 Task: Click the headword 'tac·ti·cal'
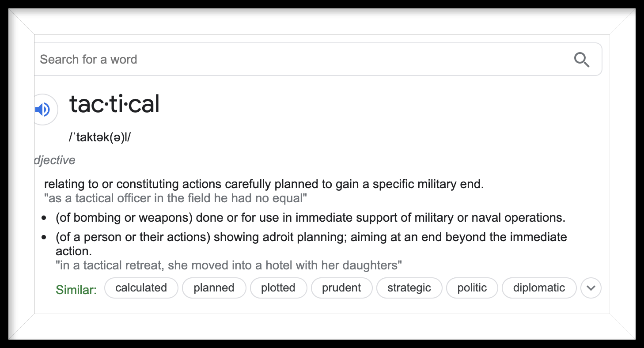pyautogui.click(x=114, y=105)
